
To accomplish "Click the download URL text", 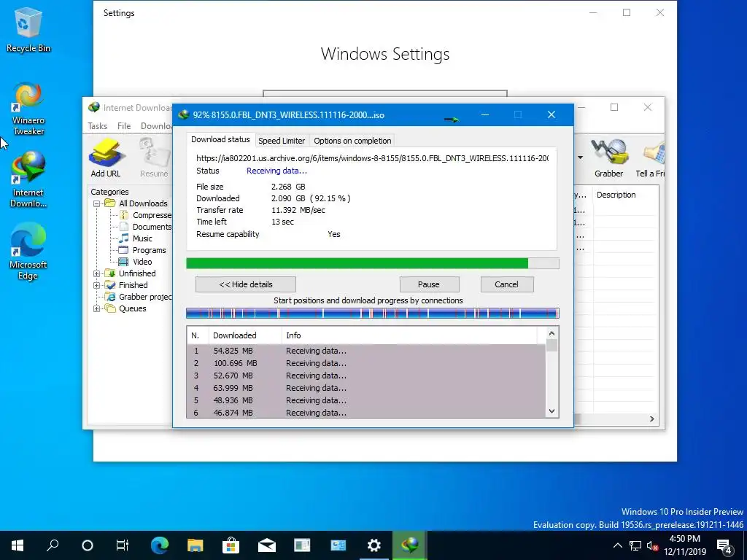I will tap(373, 158).
